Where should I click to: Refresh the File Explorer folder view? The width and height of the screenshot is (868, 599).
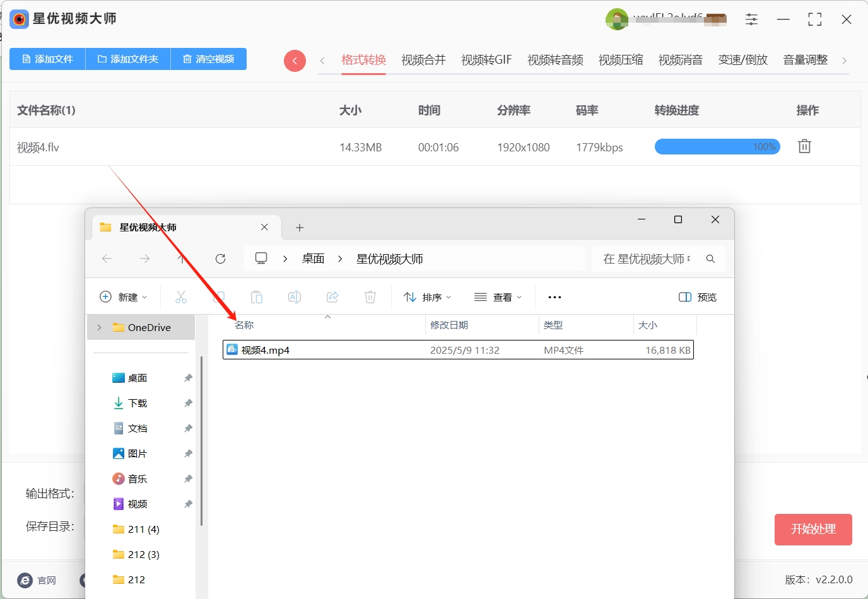(220, 259)
